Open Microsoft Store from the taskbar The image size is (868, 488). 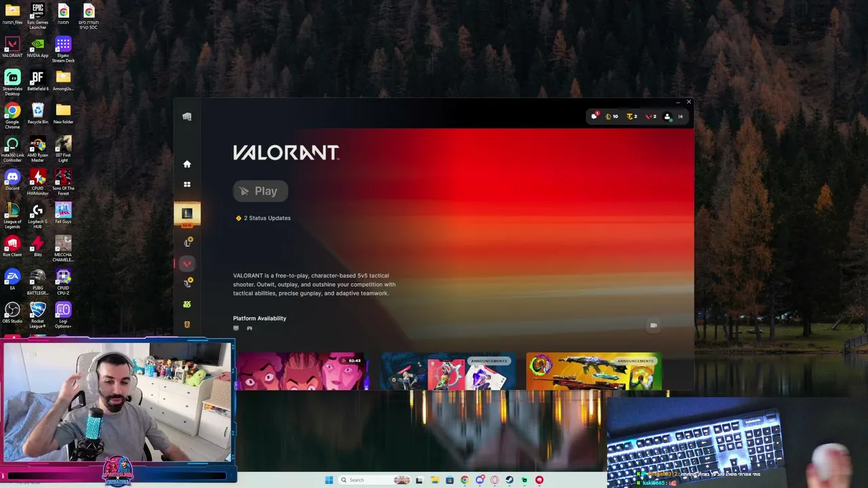(x=449, y=480)
